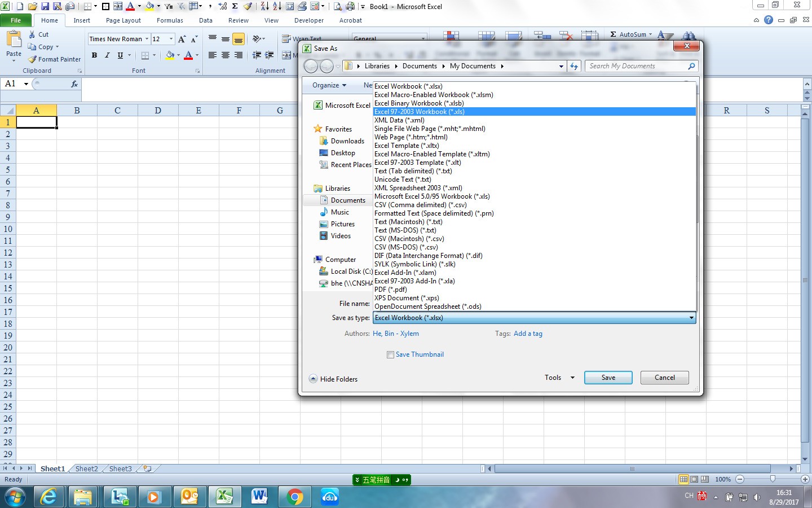Click the Sum sigma icon in the quick access toolbar
Viewport: 812px width, 508px height.
coord(235,6)
